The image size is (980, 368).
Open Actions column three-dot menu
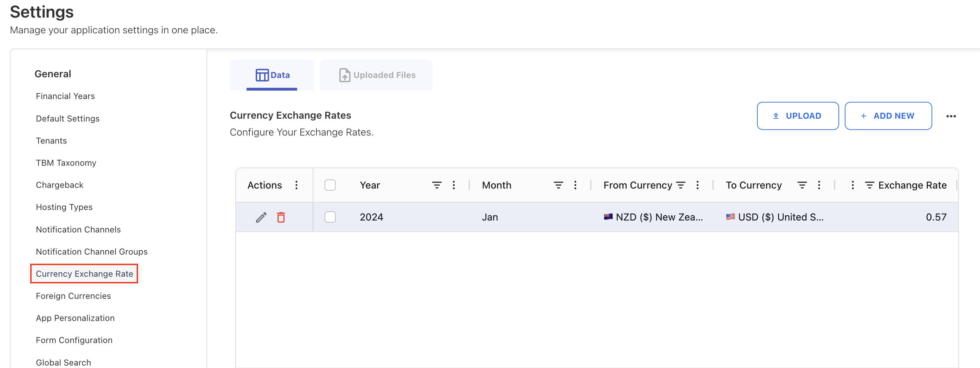point(296,185)
